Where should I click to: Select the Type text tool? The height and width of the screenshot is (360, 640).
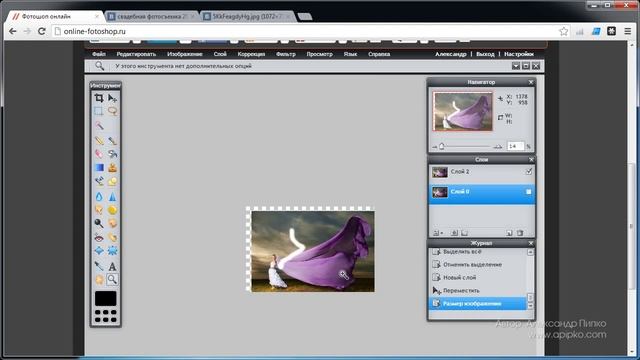(x=112, y=266)
